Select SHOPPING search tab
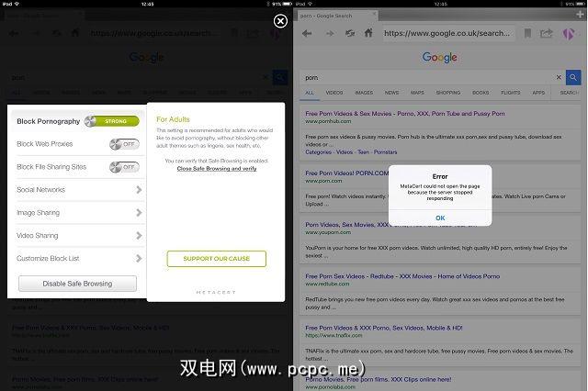Screen dimensions: 588x391 click(x=447, y=93)
